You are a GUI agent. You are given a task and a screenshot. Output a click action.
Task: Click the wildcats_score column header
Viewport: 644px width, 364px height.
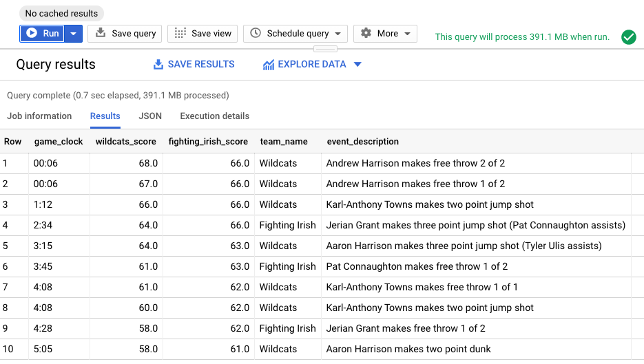[125, 142]
